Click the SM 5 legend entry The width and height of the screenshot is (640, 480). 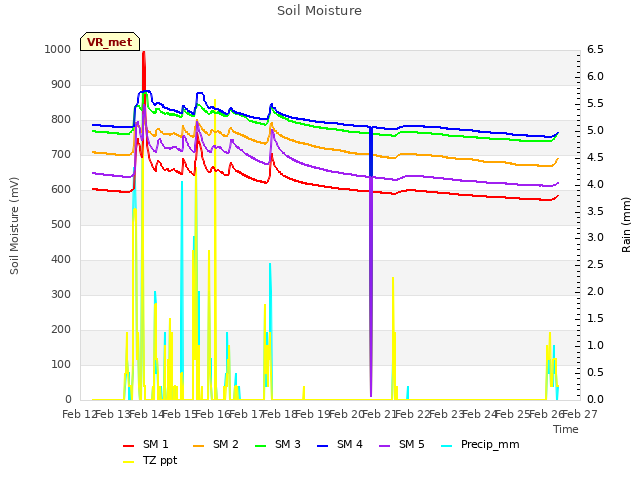[402, 444]
